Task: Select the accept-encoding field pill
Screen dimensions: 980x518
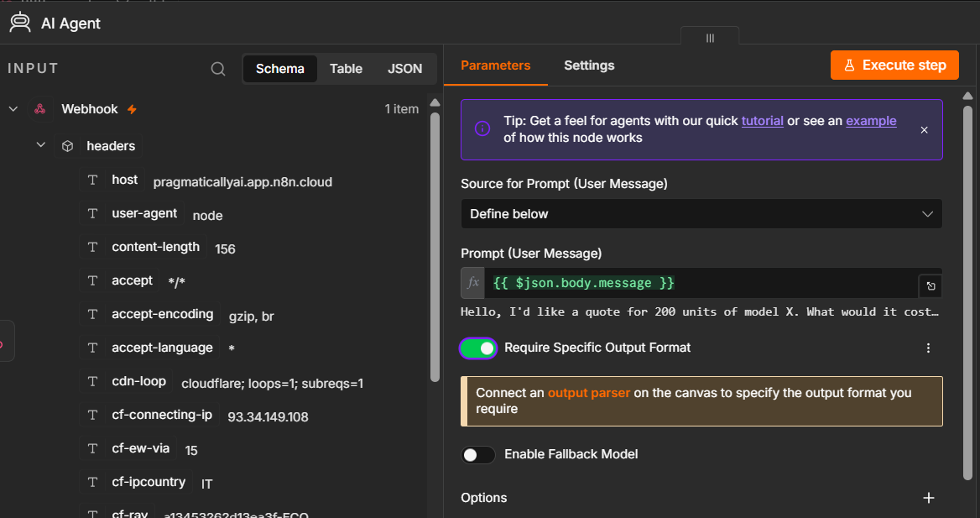Action: (x=150, y=314)
